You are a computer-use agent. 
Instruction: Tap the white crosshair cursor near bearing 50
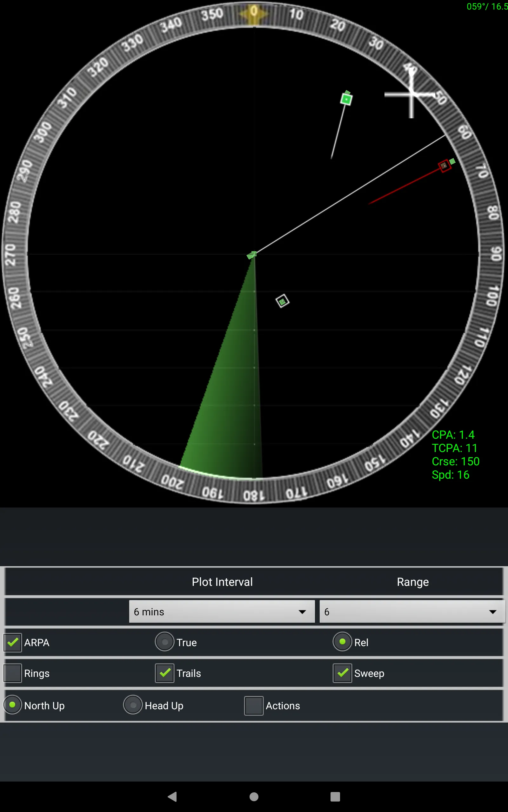411,95
